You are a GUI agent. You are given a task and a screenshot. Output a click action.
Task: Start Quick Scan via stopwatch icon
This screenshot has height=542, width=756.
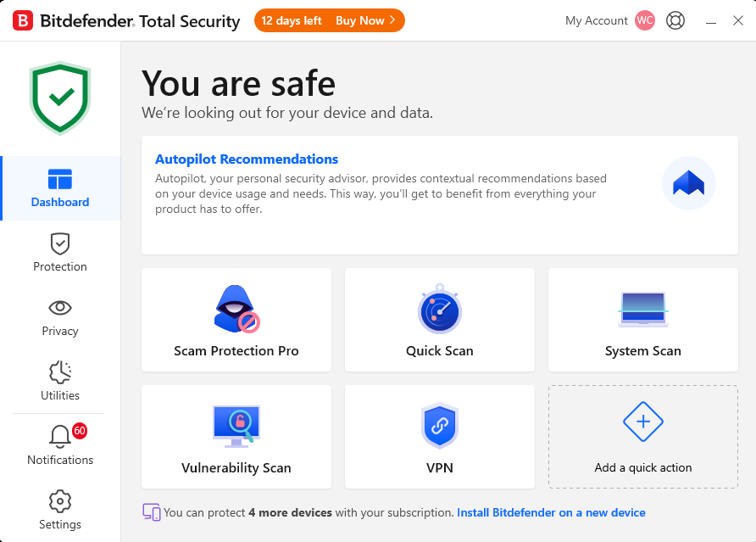pyautogui.click(x=440, y=309)
